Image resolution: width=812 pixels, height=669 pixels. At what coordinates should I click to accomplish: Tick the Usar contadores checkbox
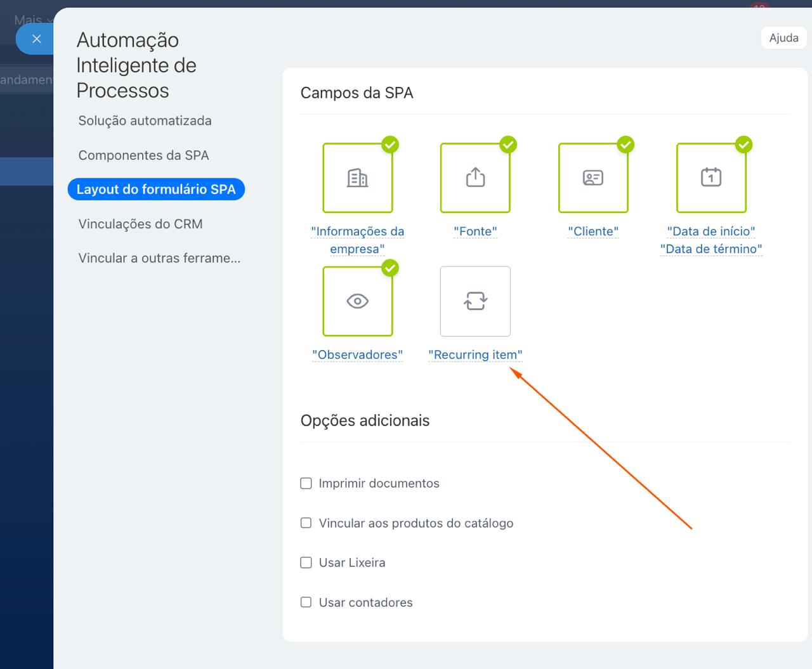tap(306, 602)
